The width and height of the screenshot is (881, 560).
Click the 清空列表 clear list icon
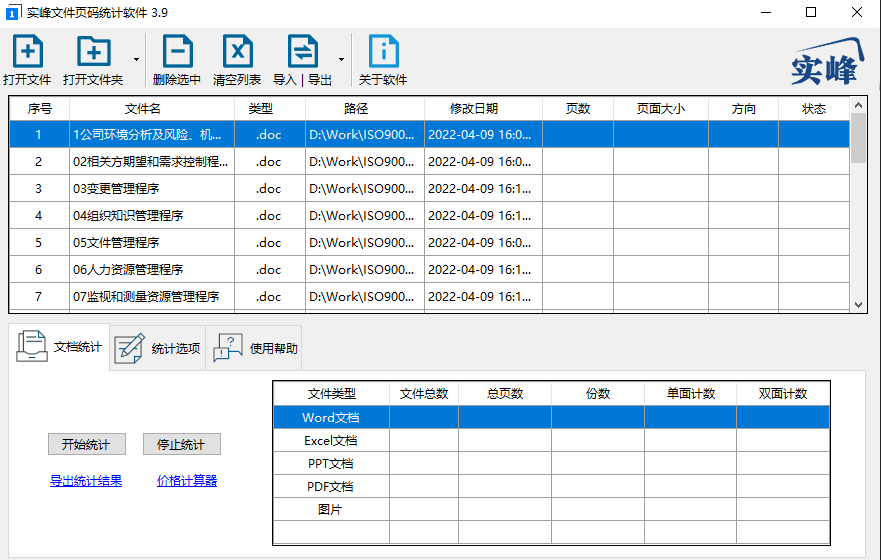click(x=238, y=52)
